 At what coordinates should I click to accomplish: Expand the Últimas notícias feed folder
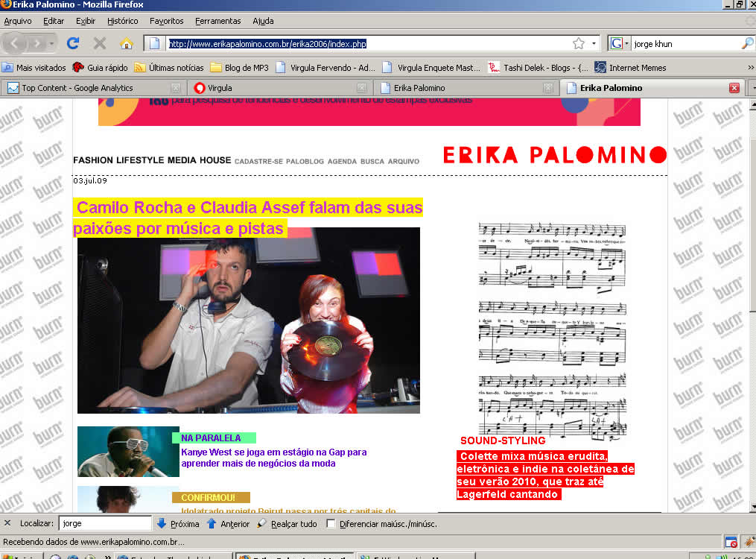[169, 68]
